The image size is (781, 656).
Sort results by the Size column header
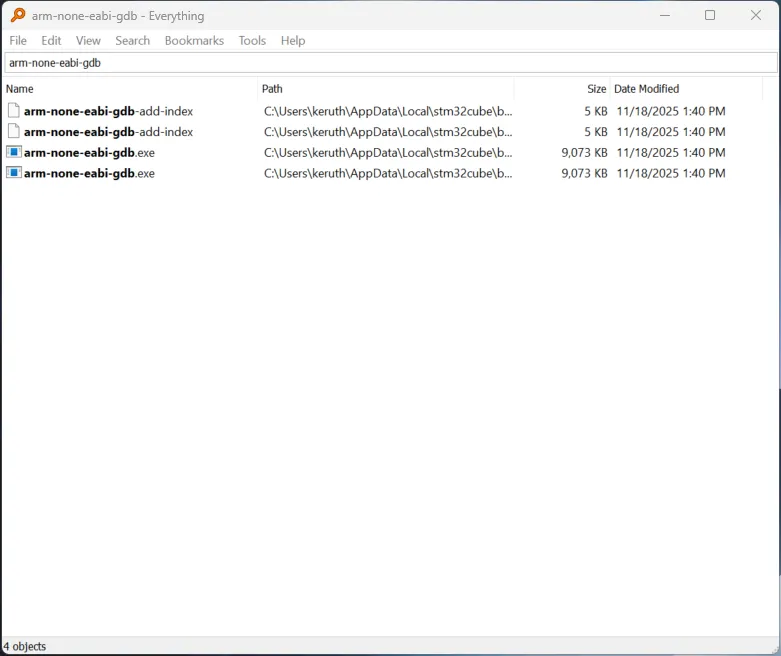pyautogui.click(x=562, y=89)
